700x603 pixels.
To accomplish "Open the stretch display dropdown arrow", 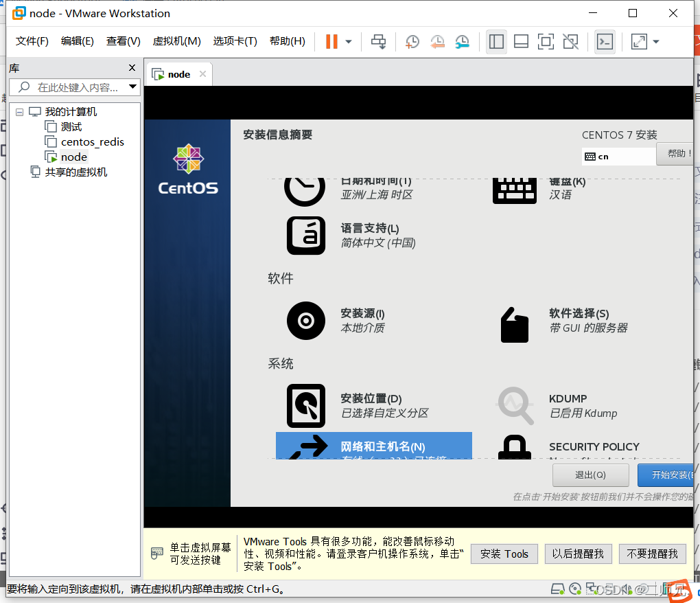I will [656, 41].
